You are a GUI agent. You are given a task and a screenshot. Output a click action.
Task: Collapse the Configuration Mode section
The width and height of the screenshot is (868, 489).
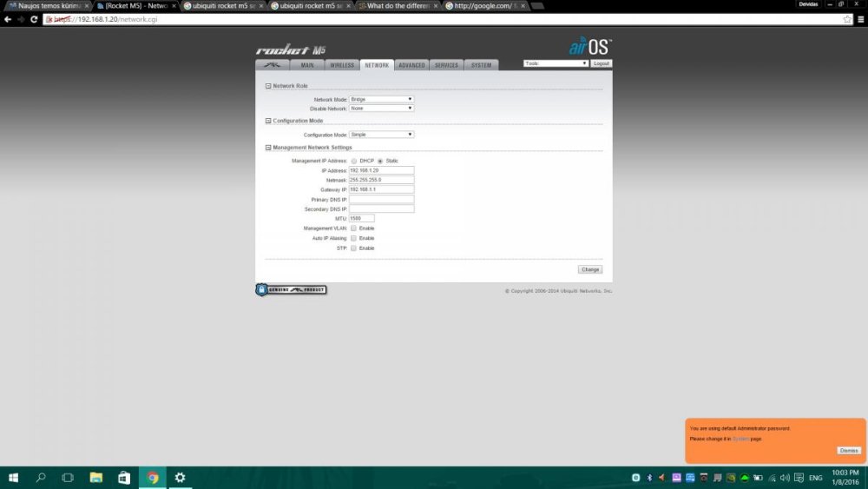[268, 121]
